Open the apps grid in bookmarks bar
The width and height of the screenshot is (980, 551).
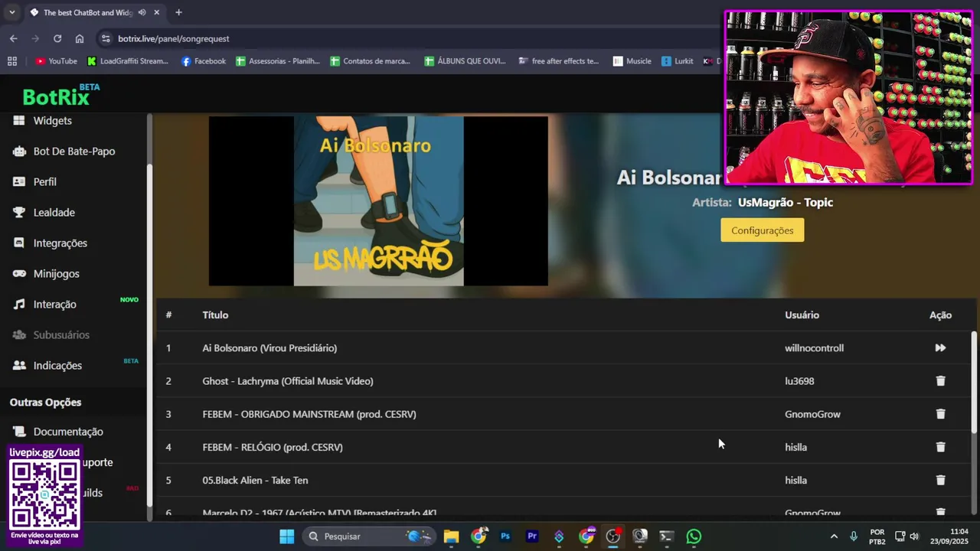point(12,61)
